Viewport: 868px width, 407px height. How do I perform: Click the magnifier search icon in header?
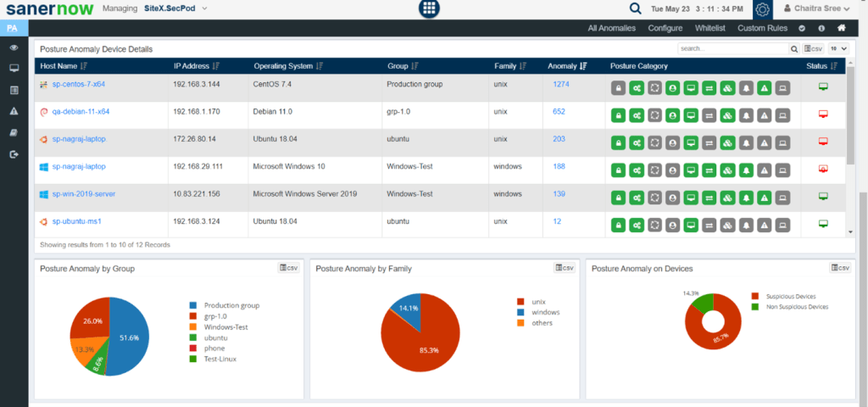tap(635, 9)
